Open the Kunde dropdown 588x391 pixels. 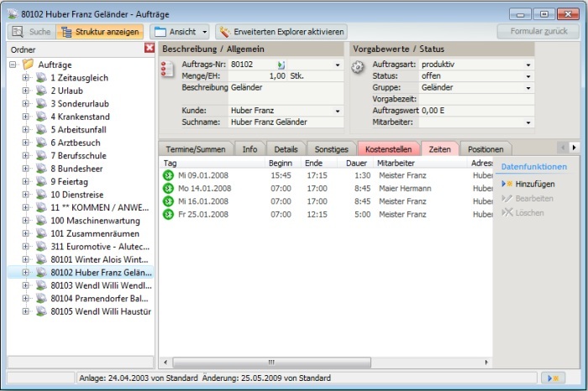tap(338, 111)
